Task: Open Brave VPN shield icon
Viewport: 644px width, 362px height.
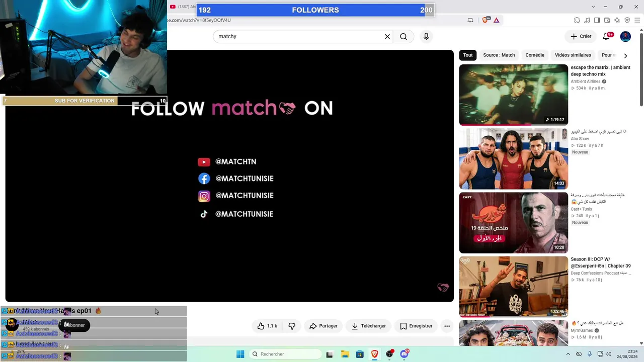Action: coord(627,20)
